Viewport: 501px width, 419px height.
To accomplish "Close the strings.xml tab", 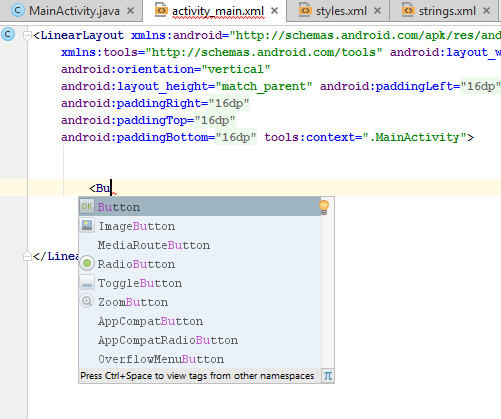I will [x=486, y=11].
